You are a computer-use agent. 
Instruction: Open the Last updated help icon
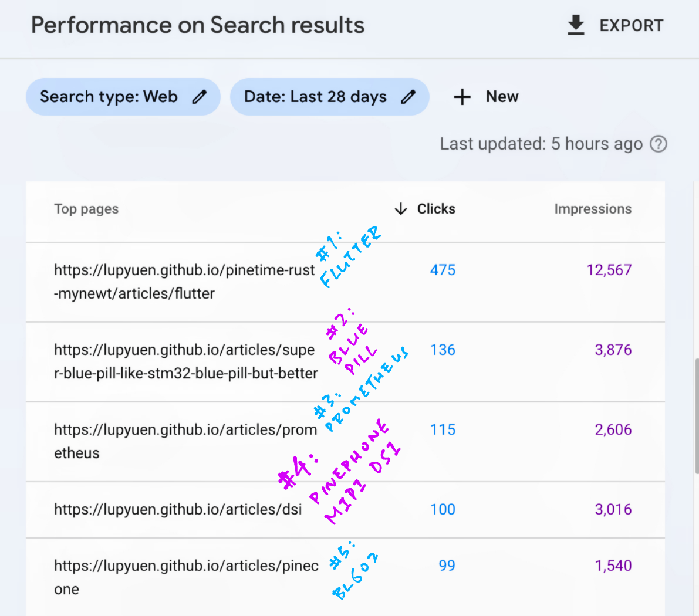point(659,144)
